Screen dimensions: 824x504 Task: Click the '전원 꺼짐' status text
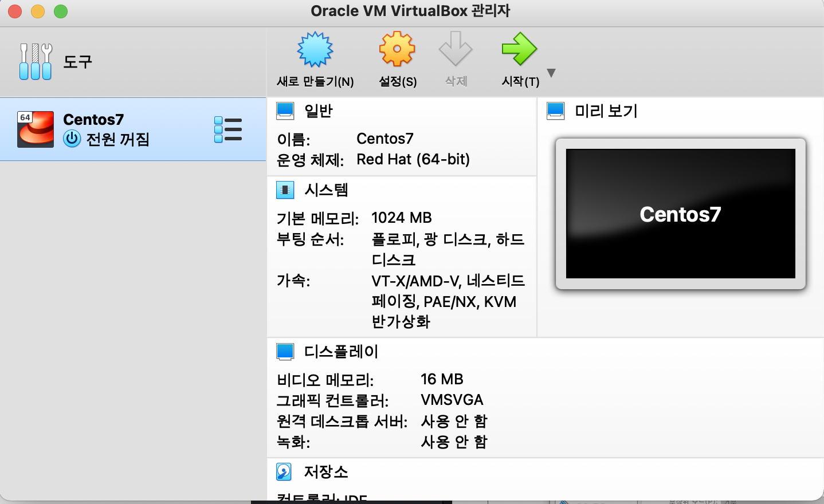(x=118, y=139)
